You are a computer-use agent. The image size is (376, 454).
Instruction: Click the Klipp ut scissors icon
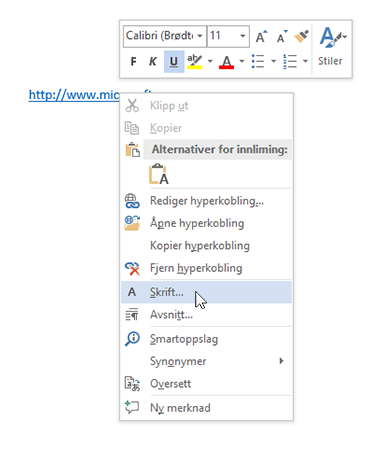coord(132,106)
